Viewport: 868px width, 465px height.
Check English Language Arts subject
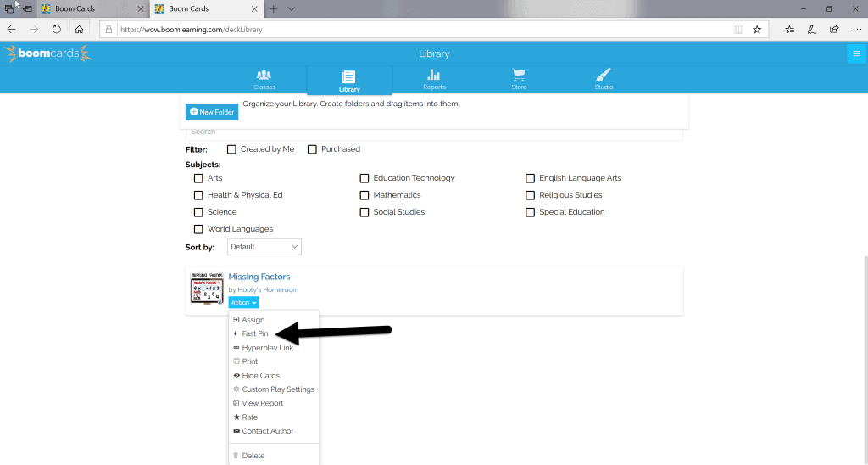[531, 178]
